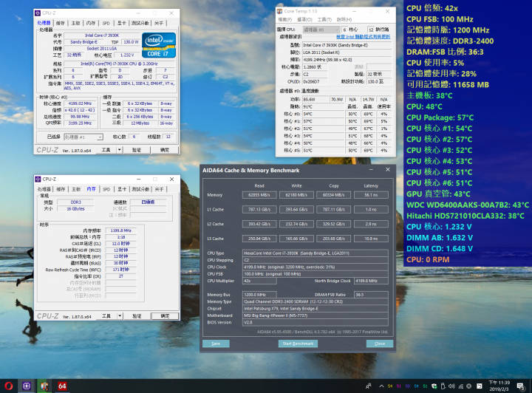Switch to 缓存 tab in CPU-Z processor window
This screenshot has width=532, height=393.
tap(60, 23)
